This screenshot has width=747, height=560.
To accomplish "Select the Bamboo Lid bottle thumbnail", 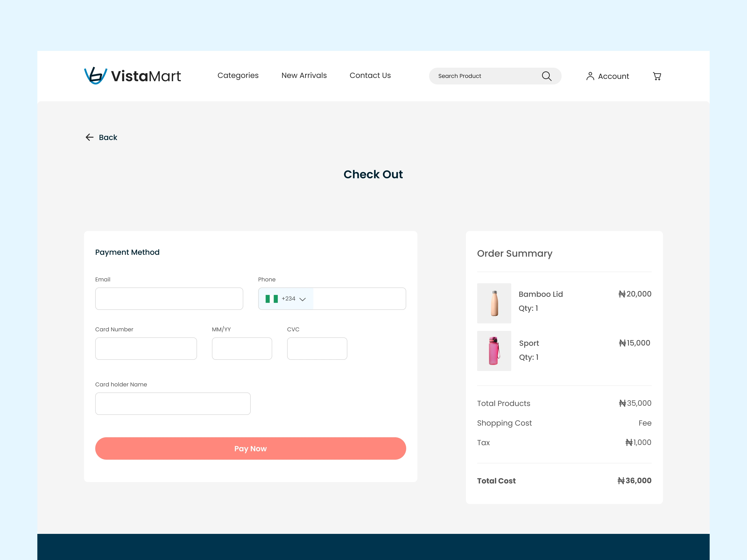I will click(494, 304).
